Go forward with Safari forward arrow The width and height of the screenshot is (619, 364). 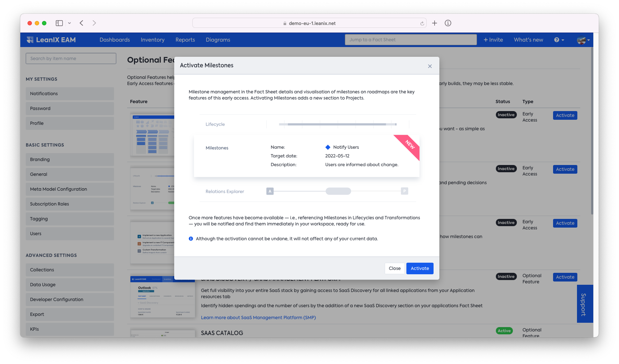coord(94,23)
